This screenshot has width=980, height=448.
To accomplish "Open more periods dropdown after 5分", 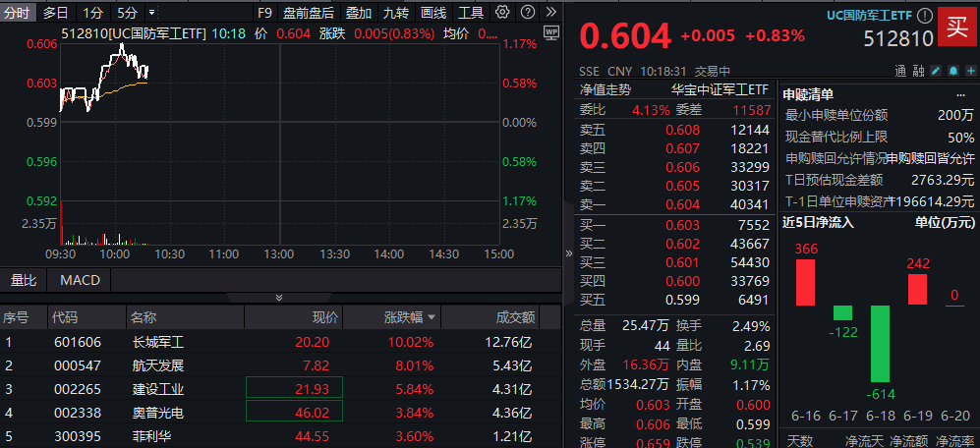I will pos(152,12).
